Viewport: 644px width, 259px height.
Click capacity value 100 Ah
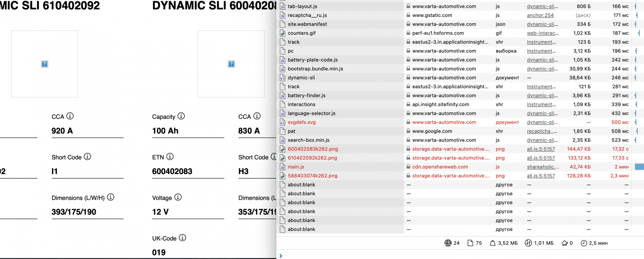pos(165,131)
